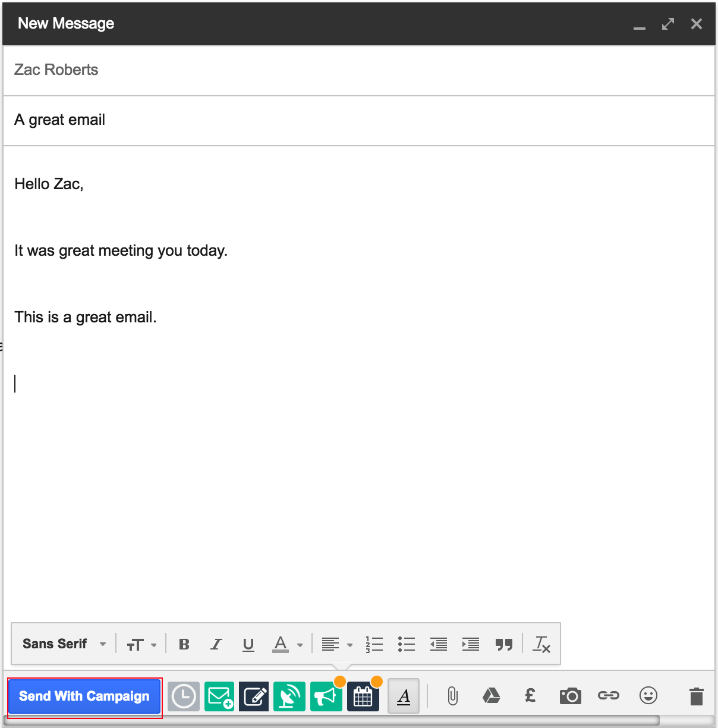This screenshot has width=718, height=728.
Task: Open the pencil-and-note template icon
Action: 254,696
